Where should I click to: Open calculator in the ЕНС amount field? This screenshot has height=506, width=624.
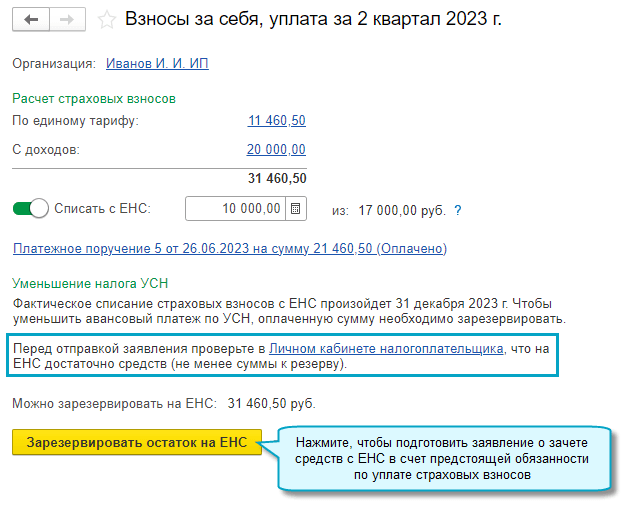pos(295,209)
